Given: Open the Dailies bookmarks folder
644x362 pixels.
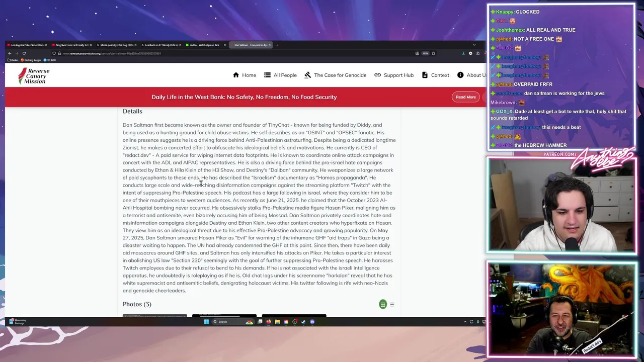Looking at the screenshot, I should click(13, 60).
